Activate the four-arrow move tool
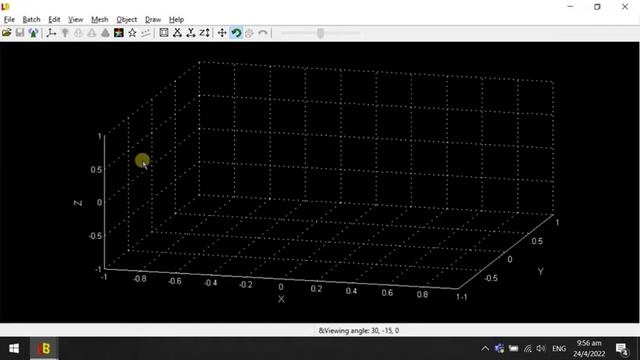This screenshot has width=640, height=360. point(222,33)
